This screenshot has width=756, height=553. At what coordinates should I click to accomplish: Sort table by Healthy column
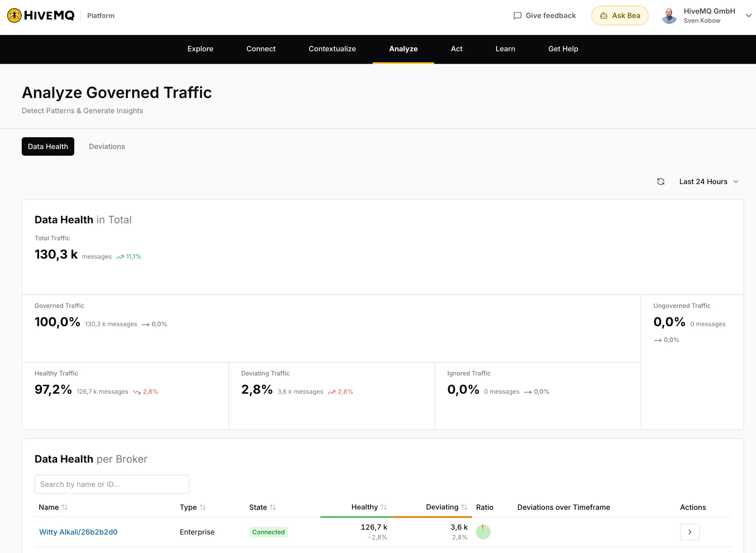tap(384, 507)
